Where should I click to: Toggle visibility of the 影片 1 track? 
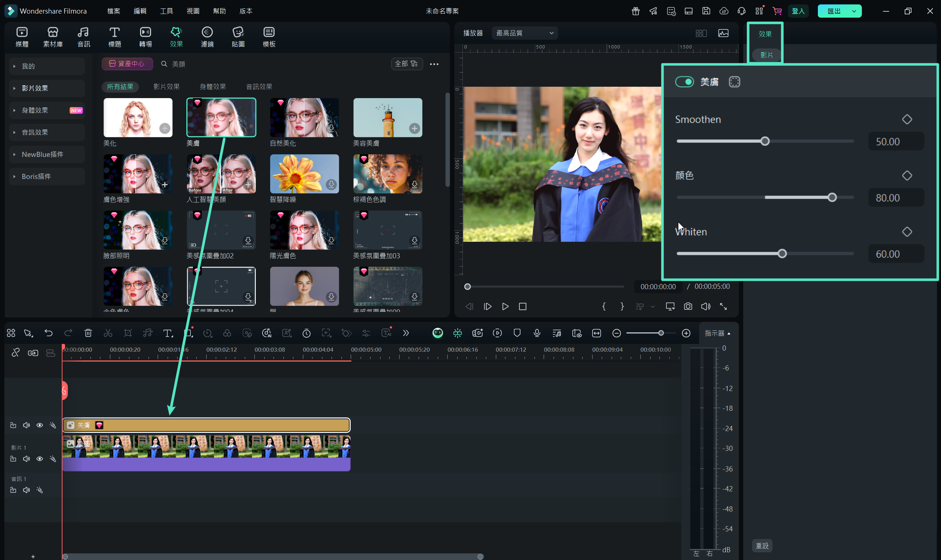[40, 459]
